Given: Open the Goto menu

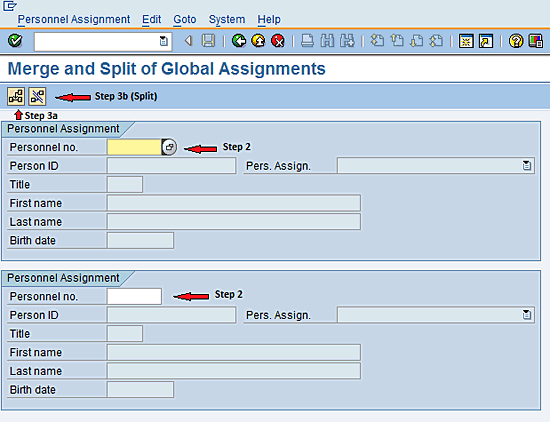Looking at the screenshot, I should (x=185, y=19).
